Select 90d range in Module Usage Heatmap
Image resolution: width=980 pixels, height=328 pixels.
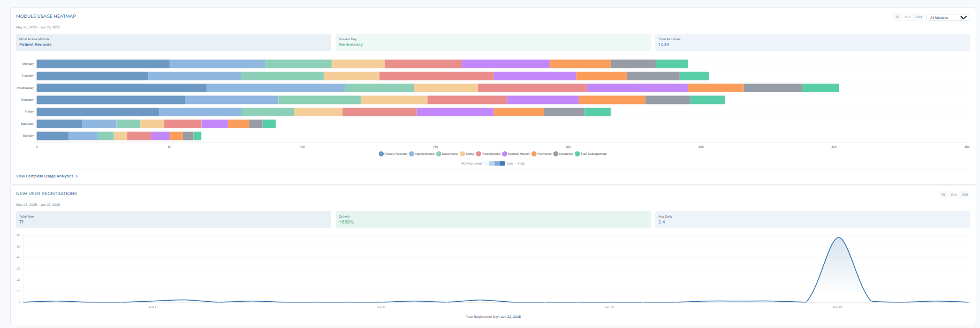click(918, 17)
